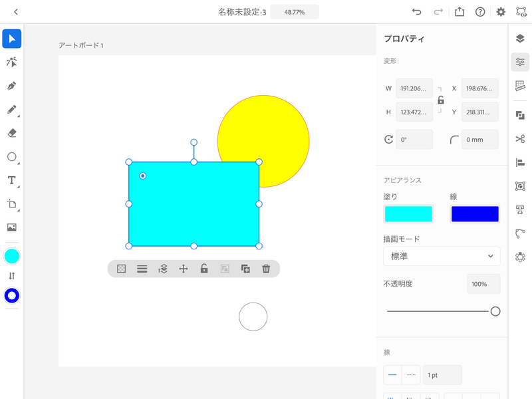Open the 描画モード blend mode dropdown
Screen dimensions: 532x399
coord(442,256)
